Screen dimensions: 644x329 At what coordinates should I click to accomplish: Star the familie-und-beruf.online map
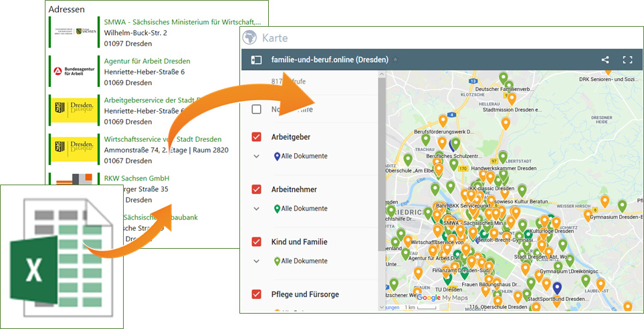click(395, 60)
